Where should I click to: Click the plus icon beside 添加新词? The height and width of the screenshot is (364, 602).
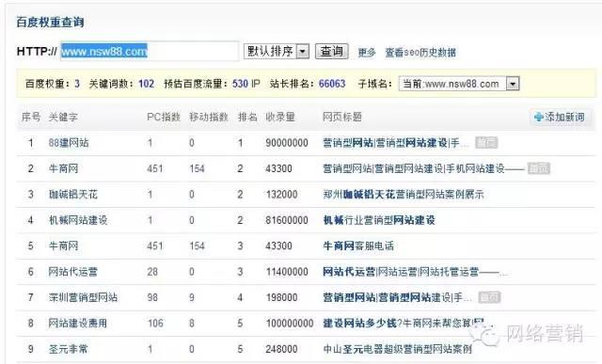pyautogui.click(x=539, y=118)
